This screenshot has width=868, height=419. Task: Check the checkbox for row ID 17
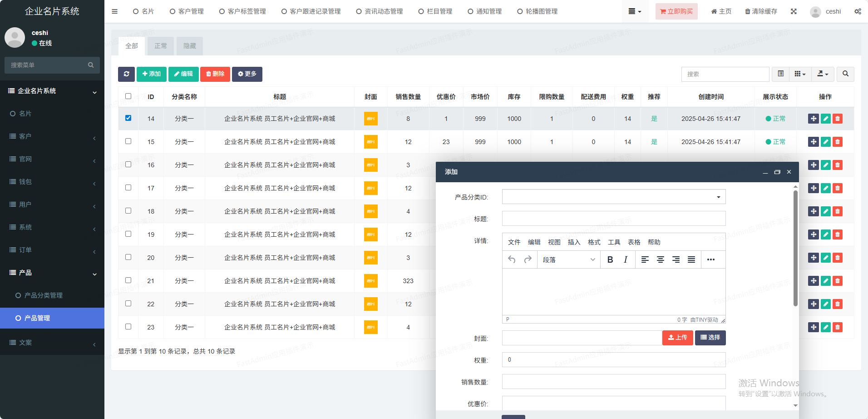point(128,188)
